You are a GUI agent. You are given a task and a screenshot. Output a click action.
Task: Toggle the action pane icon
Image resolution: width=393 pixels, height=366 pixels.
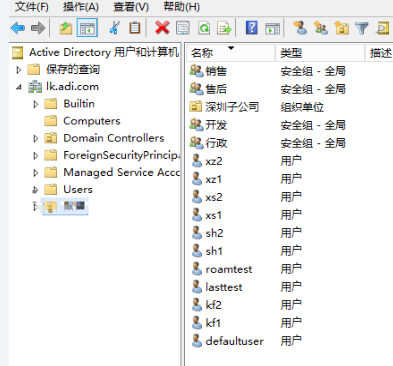pyautogui.click(x=273, y=28)
